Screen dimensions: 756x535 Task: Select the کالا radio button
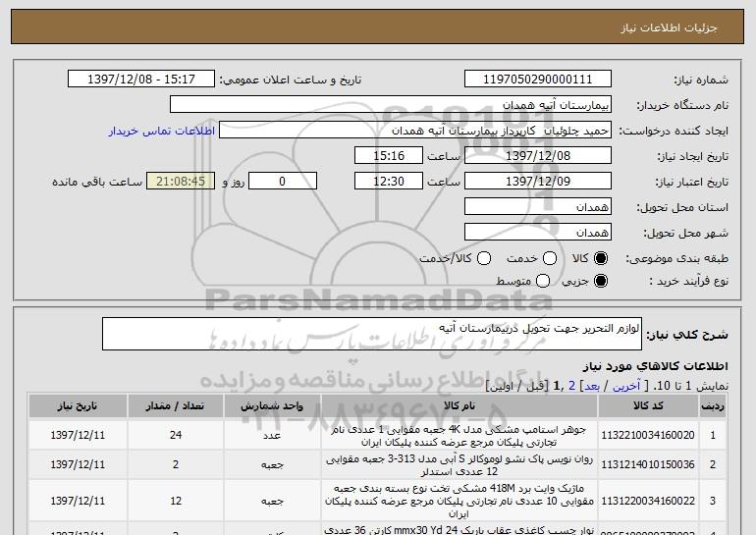click(x=601, y=258)
